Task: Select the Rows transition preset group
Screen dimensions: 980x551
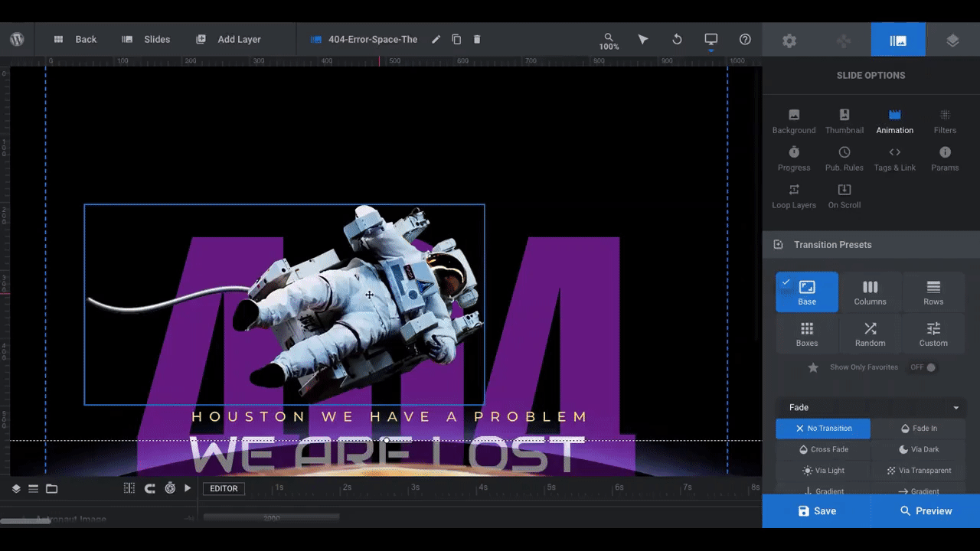Action: tap(933, 292)
